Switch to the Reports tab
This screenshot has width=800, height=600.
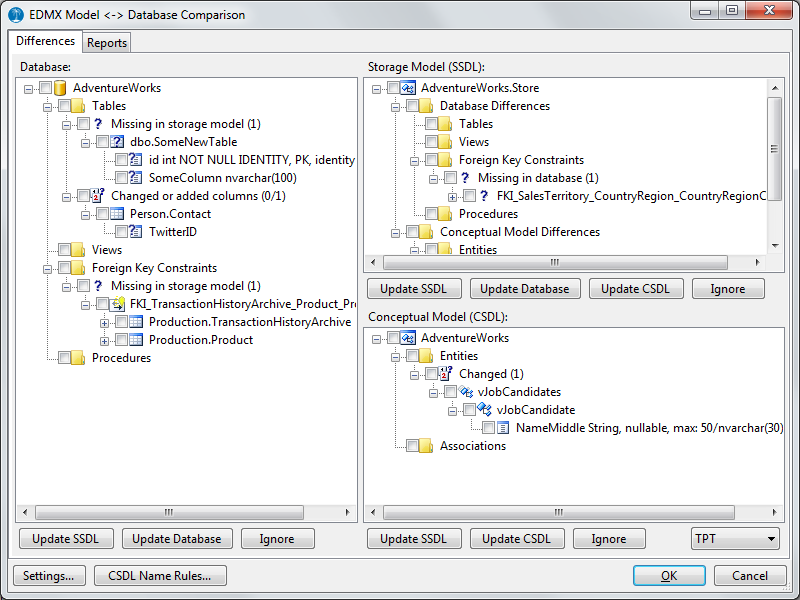click(x=106, y=43)
